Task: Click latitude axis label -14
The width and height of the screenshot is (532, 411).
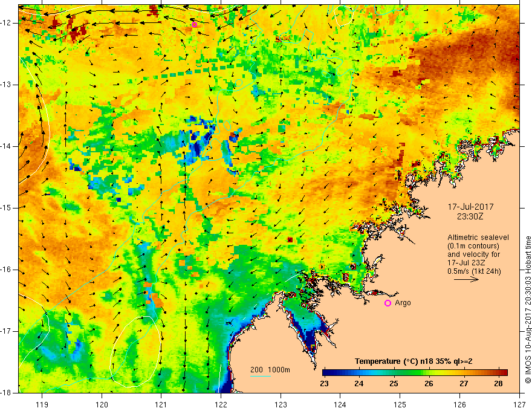Action: click(6, 146)
